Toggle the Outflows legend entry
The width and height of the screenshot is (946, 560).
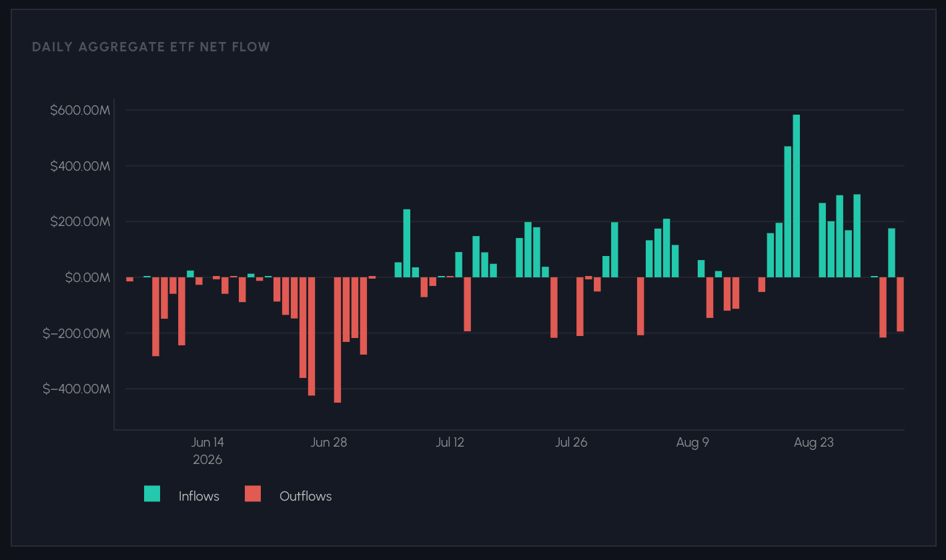[288, 495]
